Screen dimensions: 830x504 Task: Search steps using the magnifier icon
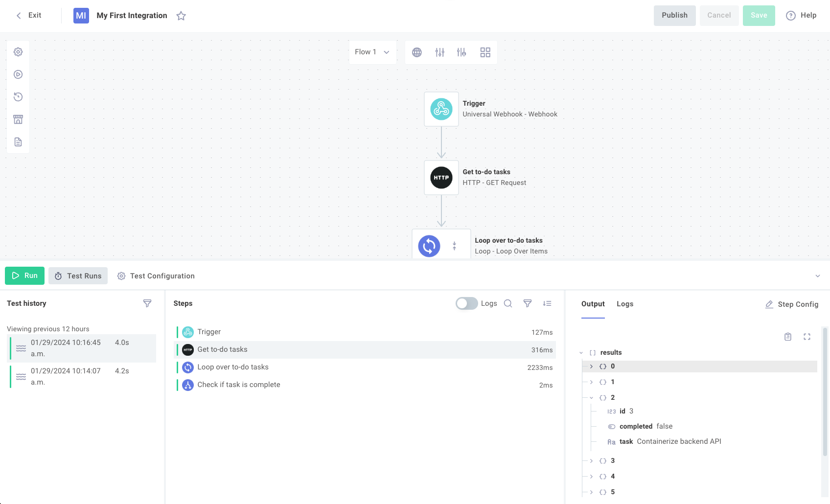click(x=508, y=303)
